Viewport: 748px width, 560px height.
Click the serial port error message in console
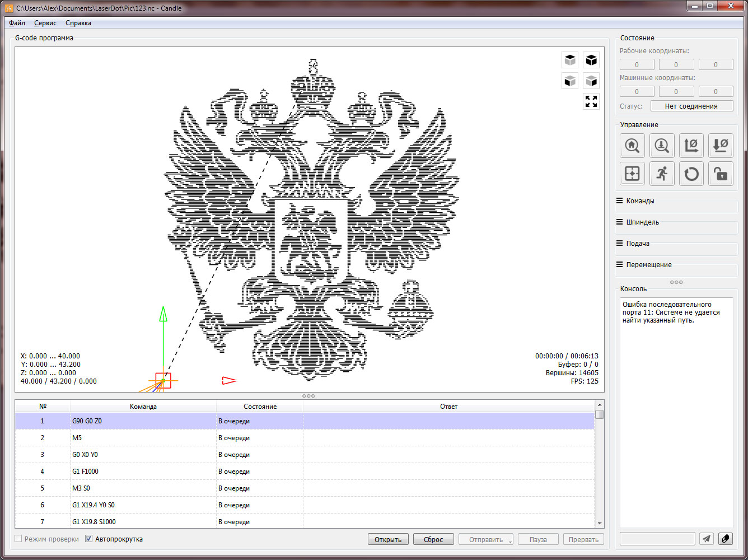coord(671,312)
